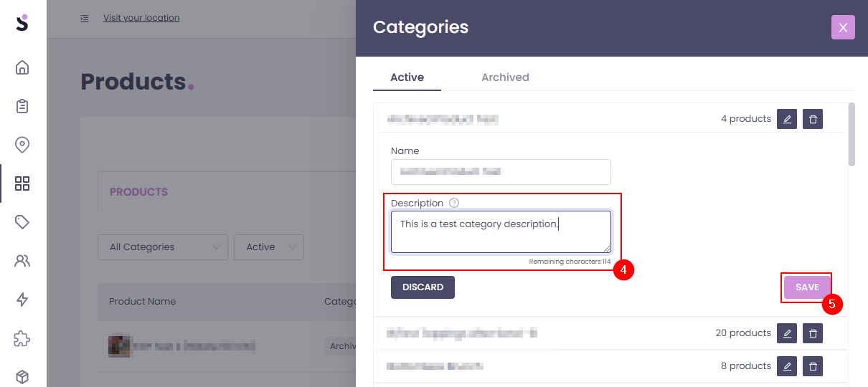Click the home icon in sidebar
Image resolution: width=868 pixels, height=387 pixels.
(x=22, y=68)
